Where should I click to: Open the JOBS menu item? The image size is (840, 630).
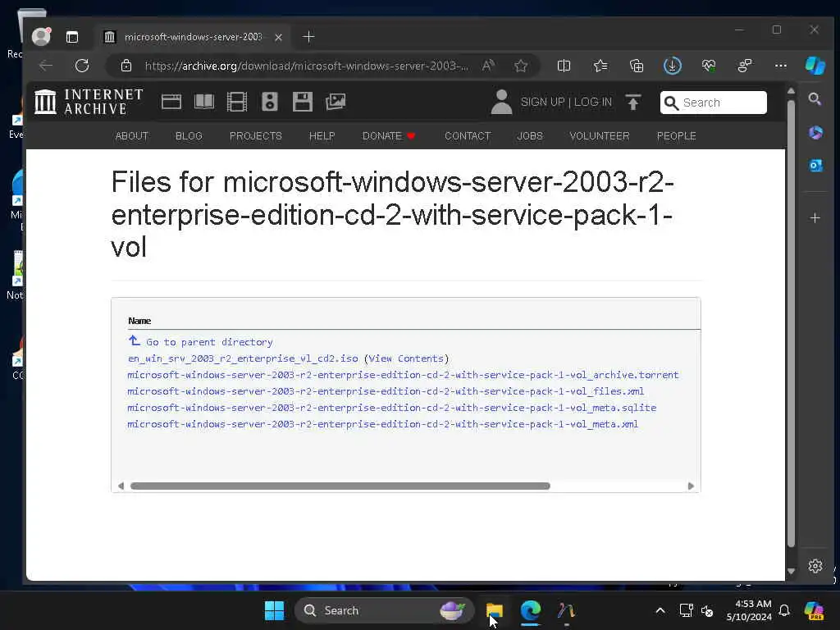tap(530, 136)
